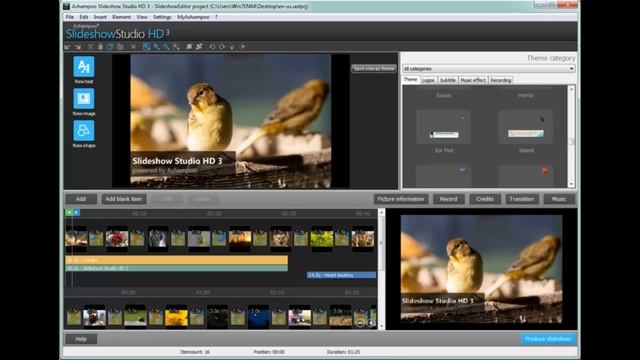Zoom out the timeline with the minus icon
The height and width of the screenshot is (360, 640).
tap(360, 323)
